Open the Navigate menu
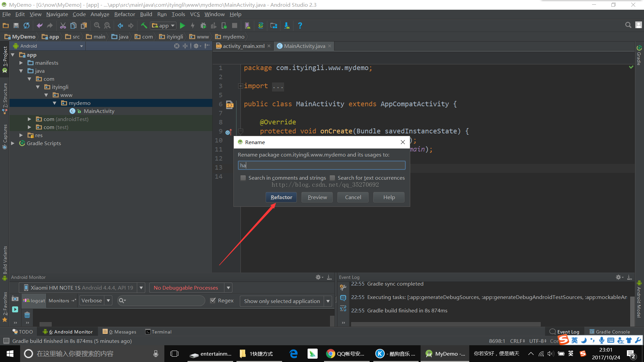The image size is (644, 362). click(57, 14)
